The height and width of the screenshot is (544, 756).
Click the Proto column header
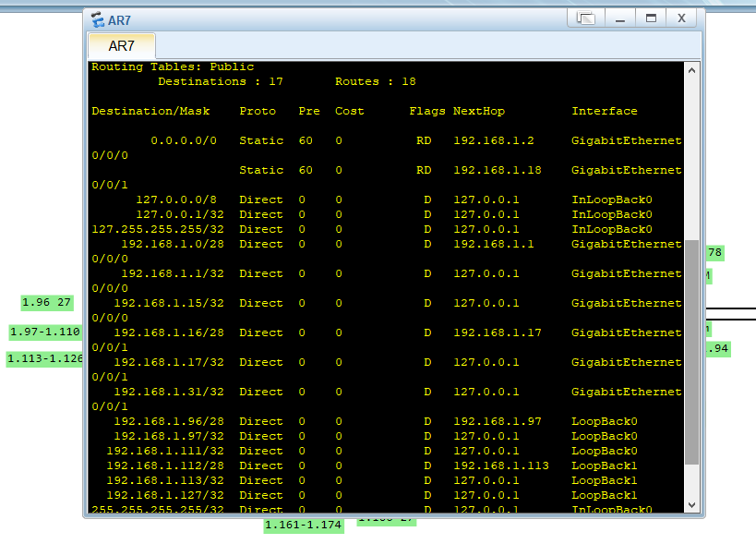(258, 111)
